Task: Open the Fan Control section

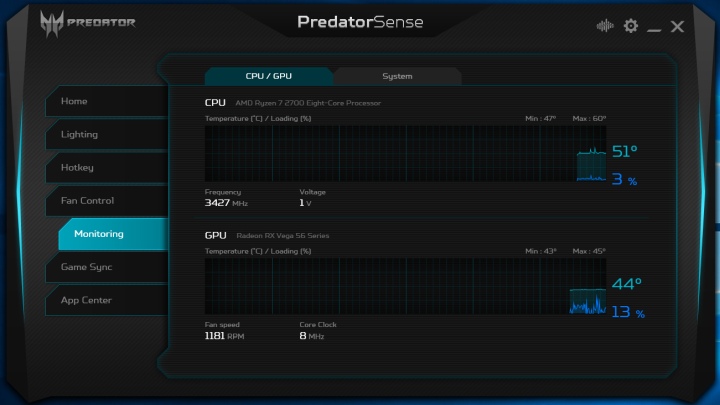Action: click(x=107, y=201)
